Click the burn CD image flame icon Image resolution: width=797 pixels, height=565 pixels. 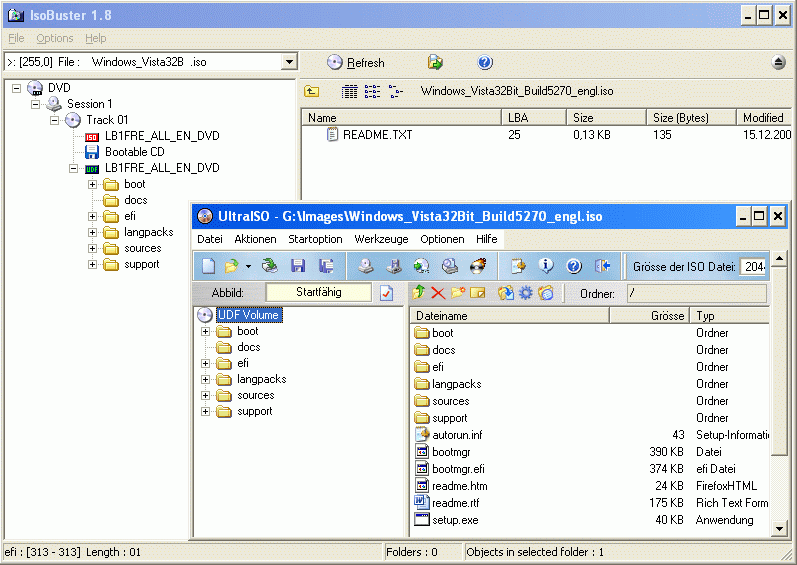477,266
